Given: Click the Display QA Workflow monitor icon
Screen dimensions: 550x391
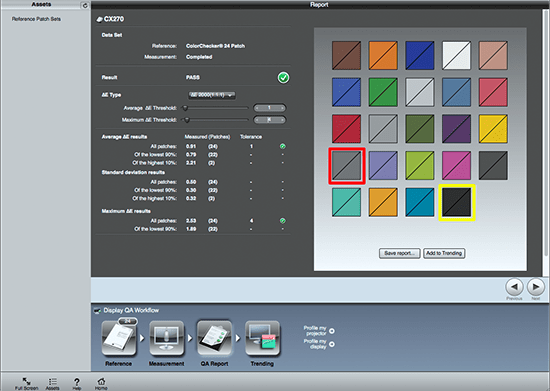Looking at the screenshot, I should 97,310.
